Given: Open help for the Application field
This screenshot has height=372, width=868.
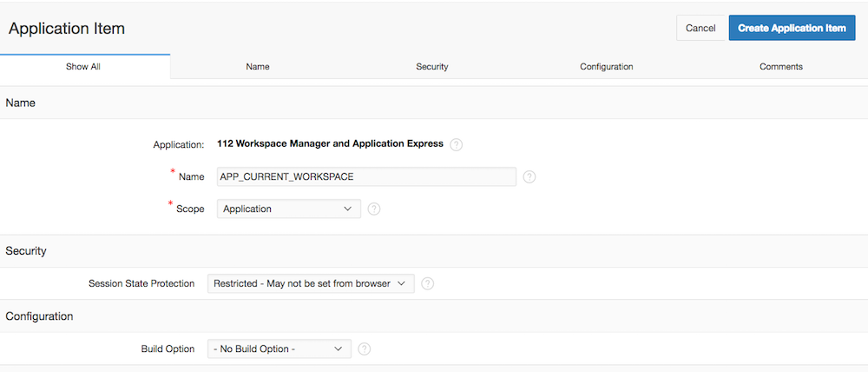Looking at the screenshot, I should point(457,144).
